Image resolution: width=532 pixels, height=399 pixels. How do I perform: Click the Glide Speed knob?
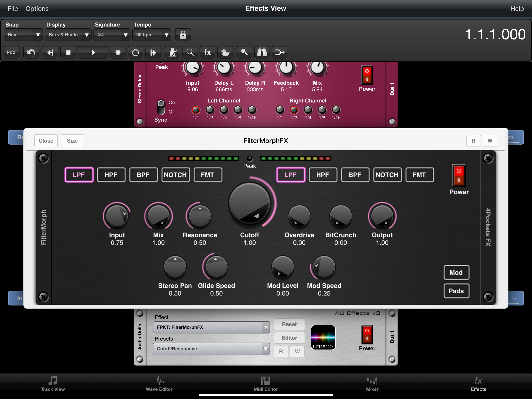click(x=216, y=267)
